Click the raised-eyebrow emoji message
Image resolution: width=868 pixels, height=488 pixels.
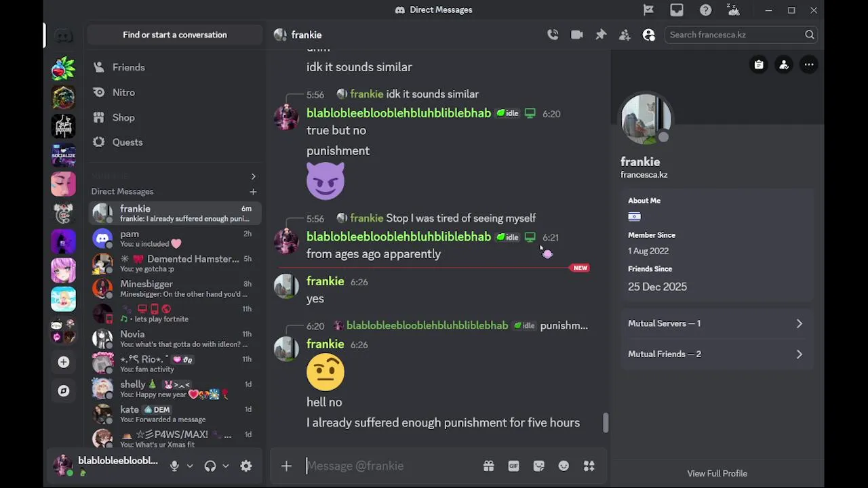325,372
